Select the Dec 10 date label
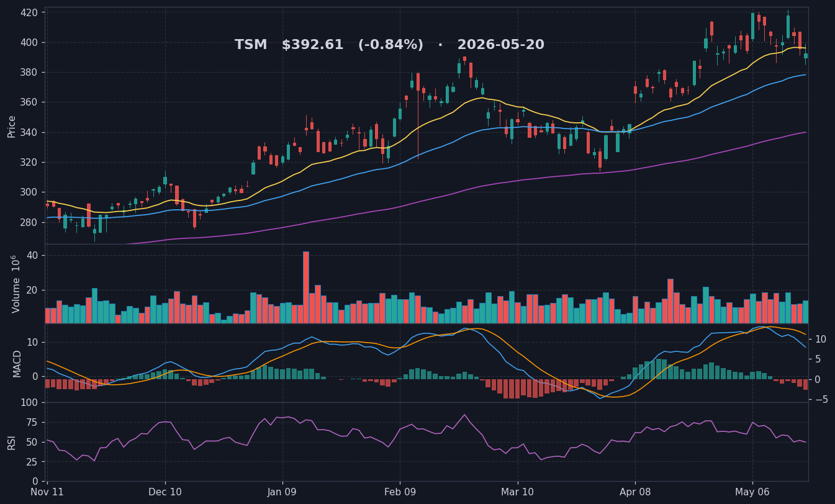 coord(165,492)
